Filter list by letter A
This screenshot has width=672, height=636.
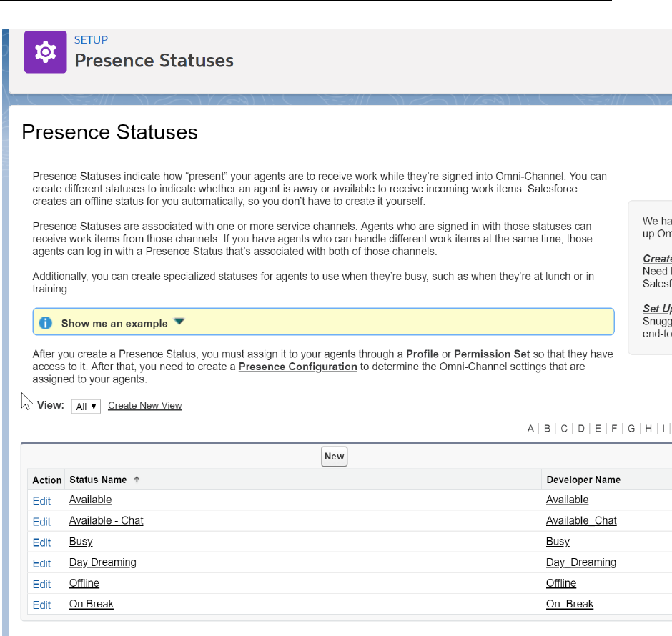tap(530, 429)
